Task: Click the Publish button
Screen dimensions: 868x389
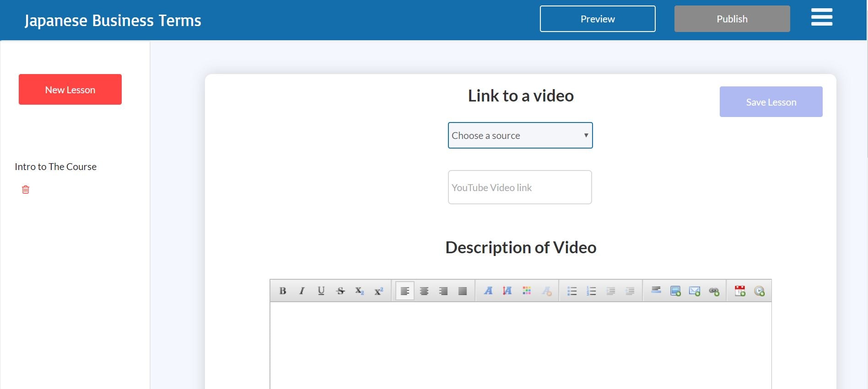Action: 732,19
